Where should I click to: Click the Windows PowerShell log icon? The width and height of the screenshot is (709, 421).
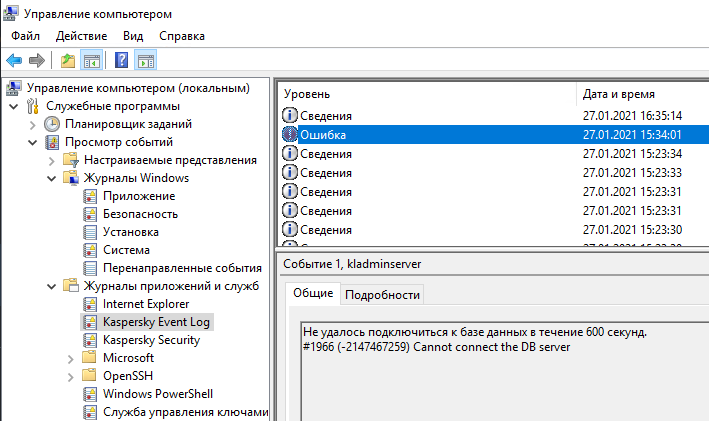(90, 394)
